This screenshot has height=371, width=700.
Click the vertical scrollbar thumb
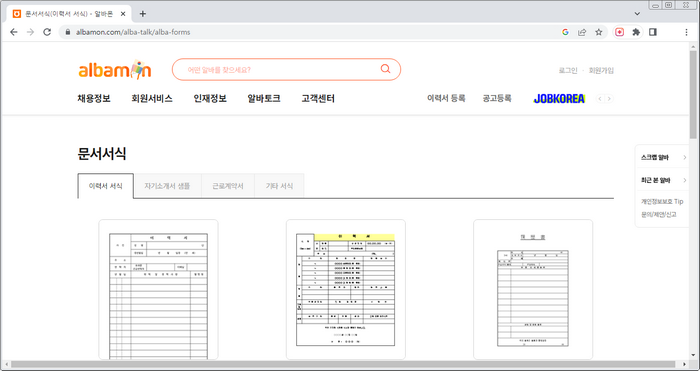tap(693, 95)
